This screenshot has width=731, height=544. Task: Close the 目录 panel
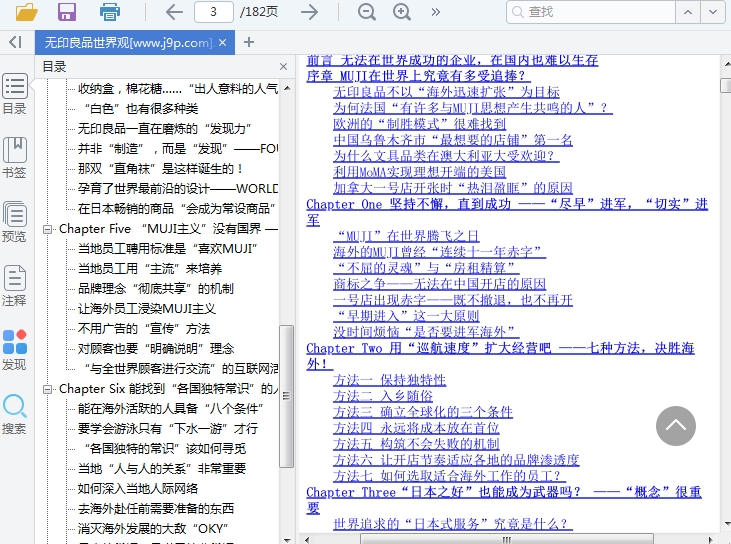tap(283, 67)
